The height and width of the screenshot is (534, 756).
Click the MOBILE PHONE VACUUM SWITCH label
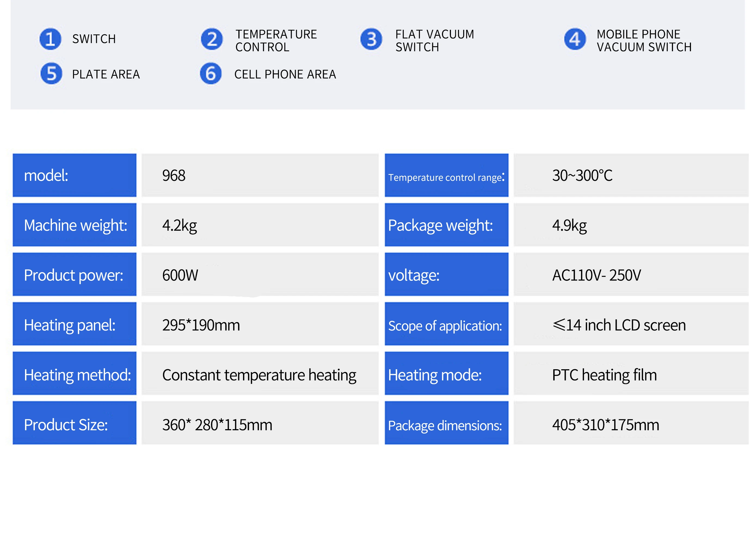pos(644,41)
